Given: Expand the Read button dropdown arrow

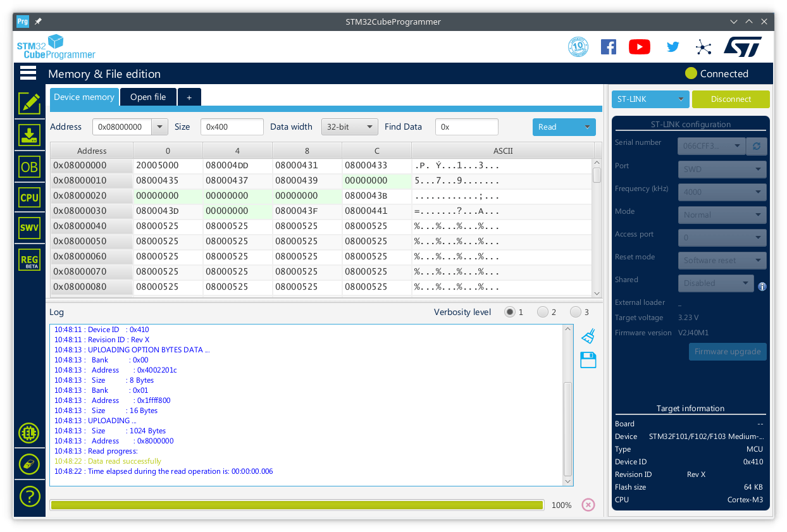Looking at the screenshot, I should [x=588, y=127].
